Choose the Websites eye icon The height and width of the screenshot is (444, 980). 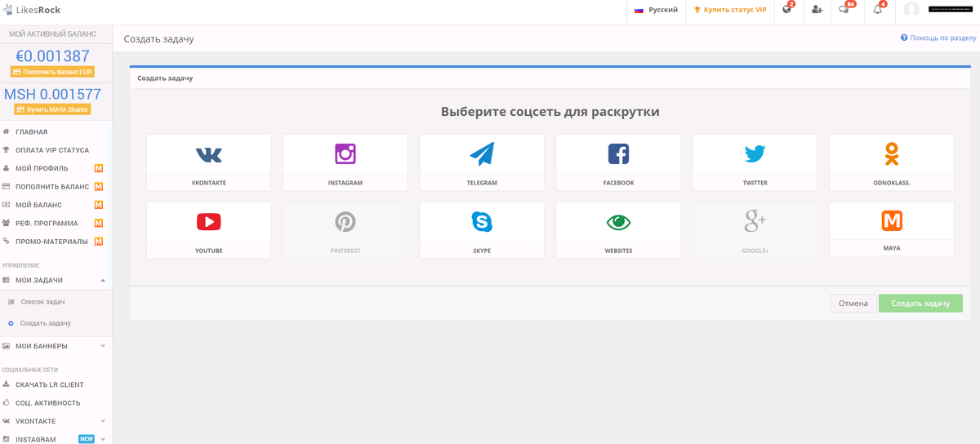(x=618, y=221)
